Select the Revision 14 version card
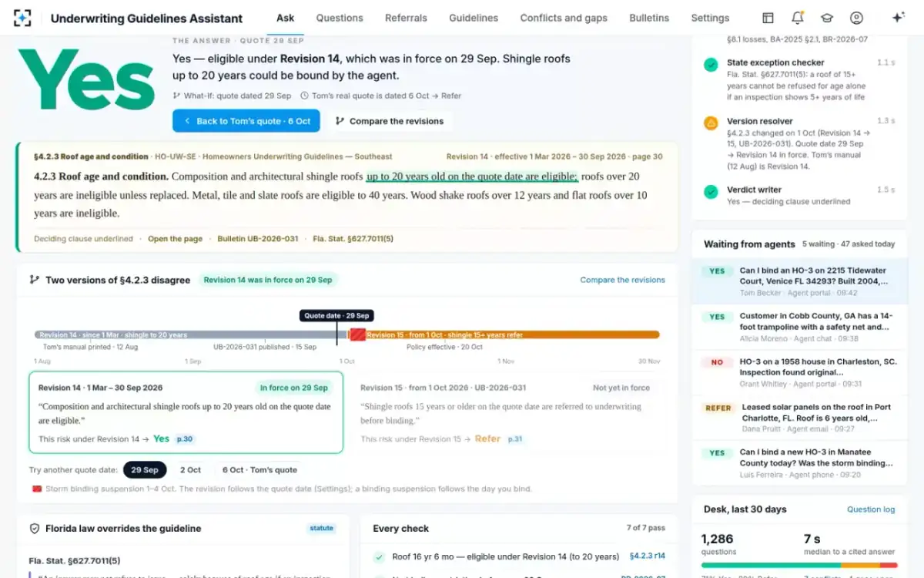 186,412
